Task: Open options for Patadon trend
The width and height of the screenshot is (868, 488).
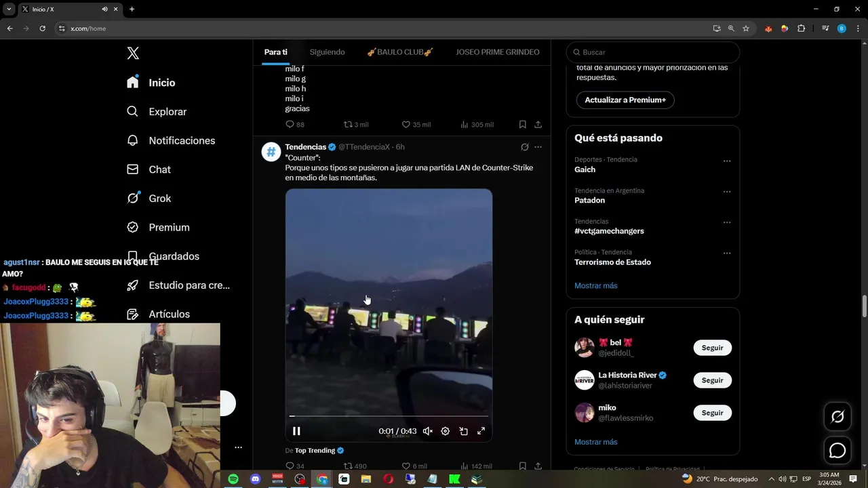Action: pos(727,192)
